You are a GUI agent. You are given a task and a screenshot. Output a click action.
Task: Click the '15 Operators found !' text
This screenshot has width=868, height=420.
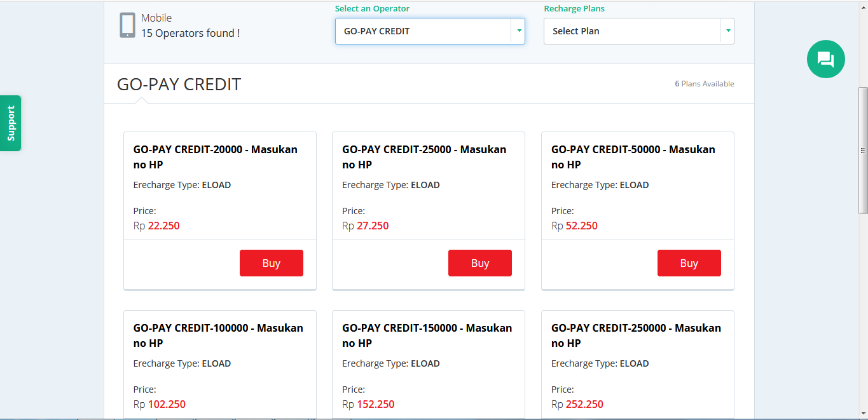(191, 33)
